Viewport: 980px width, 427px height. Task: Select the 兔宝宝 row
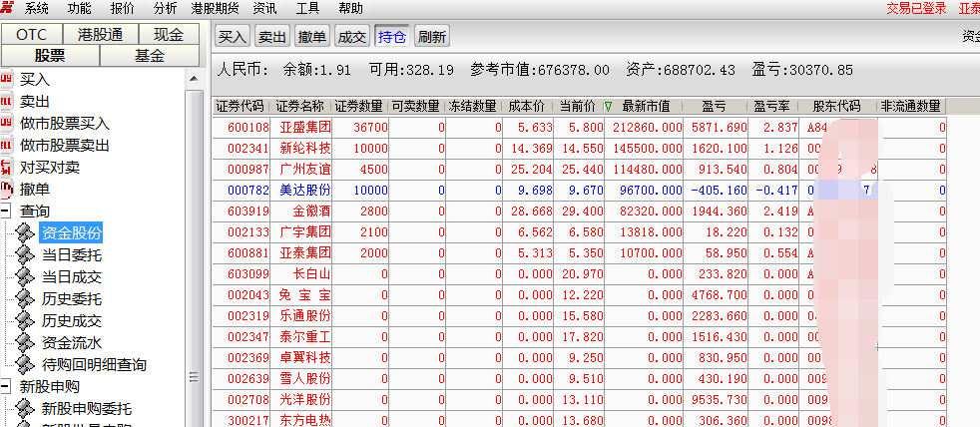tap(580, 295)
